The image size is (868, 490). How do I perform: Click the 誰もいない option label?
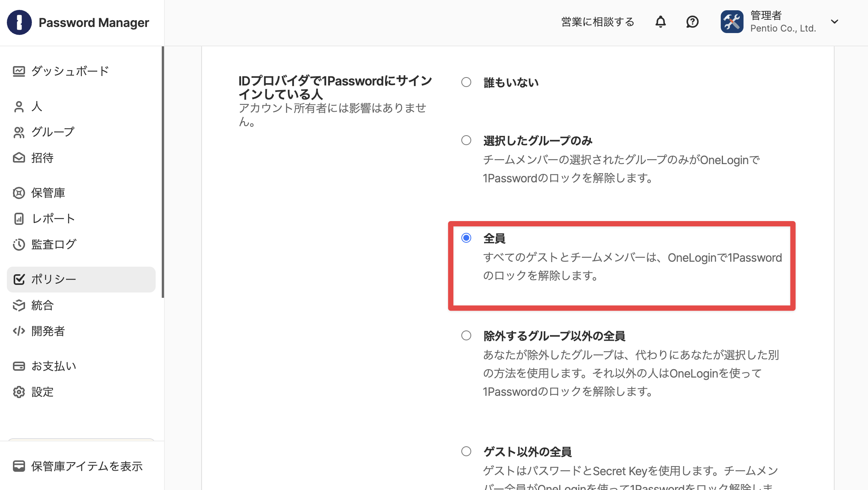click(511, 82)
